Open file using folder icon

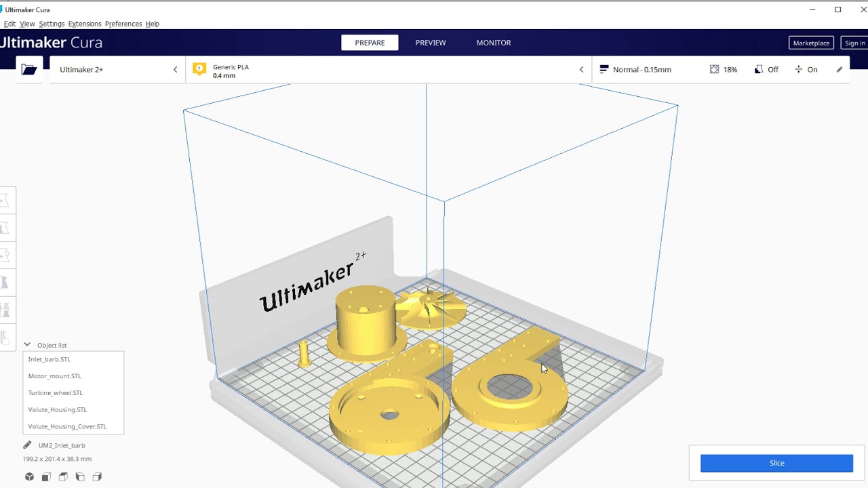point(29,69)
